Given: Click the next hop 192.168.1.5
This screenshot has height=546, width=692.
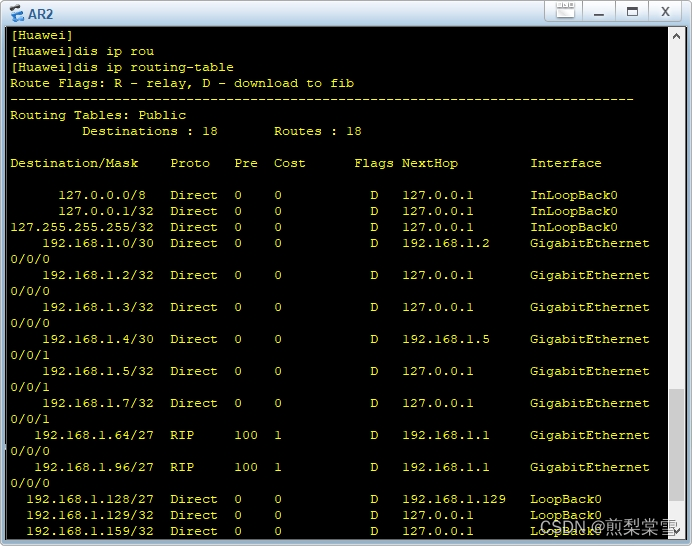Looking at the screenshot, I should click(446, 339).
